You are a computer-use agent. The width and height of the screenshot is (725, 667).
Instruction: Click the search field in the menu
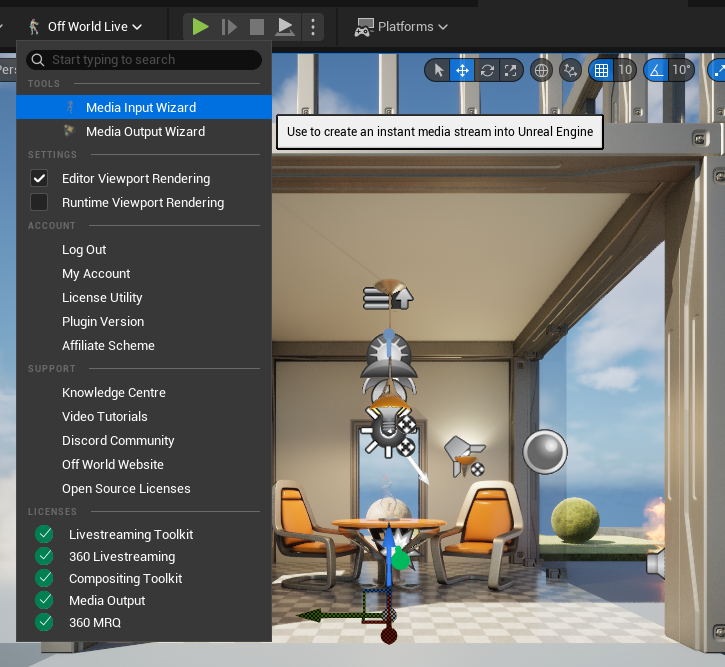pyautogui.click(x=144, y=60)
